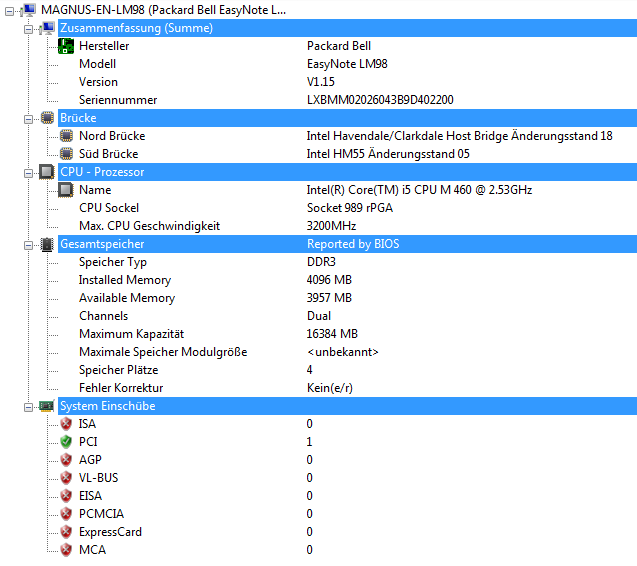Click the value V1.15
Viewport: 637px width, 566px height.
pos(321,82)
